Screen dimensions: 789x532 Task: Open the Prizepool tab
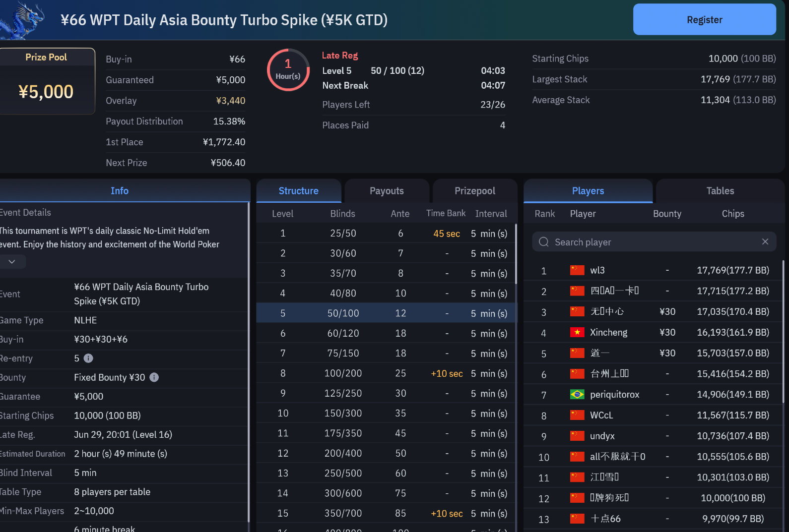coord(474,191)
